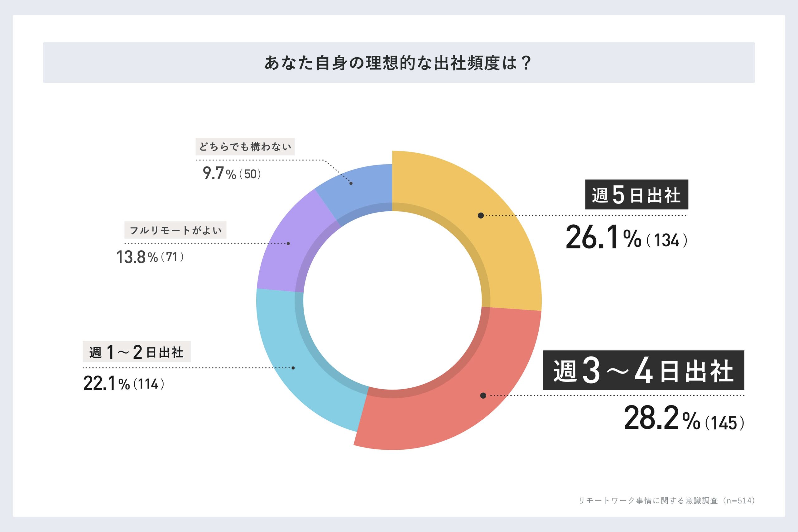The height and width of the screenshot is (532, 798).
Task: Select the 週3～4日出社 black label
Action: click(x=644, y=370)
